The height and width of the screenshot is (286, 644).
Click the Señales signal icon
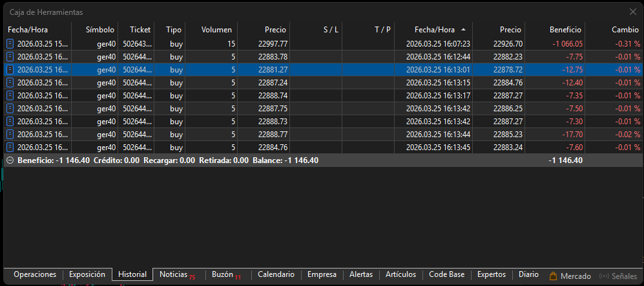click(604, 276)
